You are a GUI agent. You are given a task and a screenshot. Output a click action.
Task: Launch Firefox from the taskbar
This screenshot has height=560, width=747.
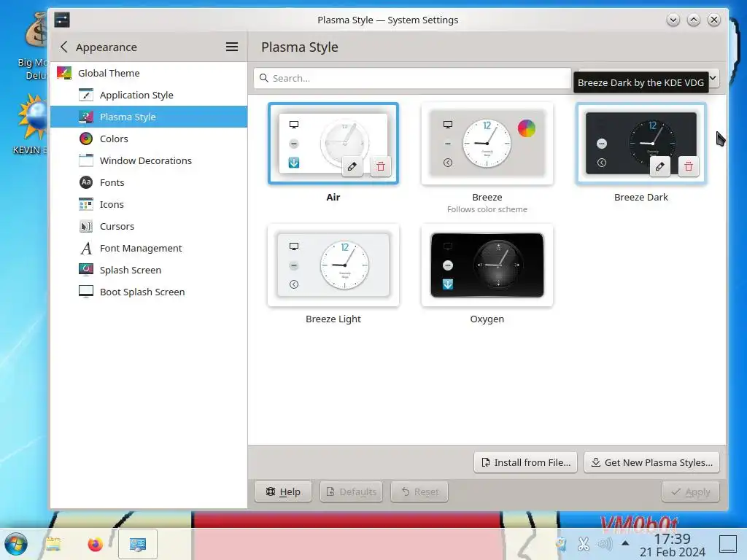96,544
